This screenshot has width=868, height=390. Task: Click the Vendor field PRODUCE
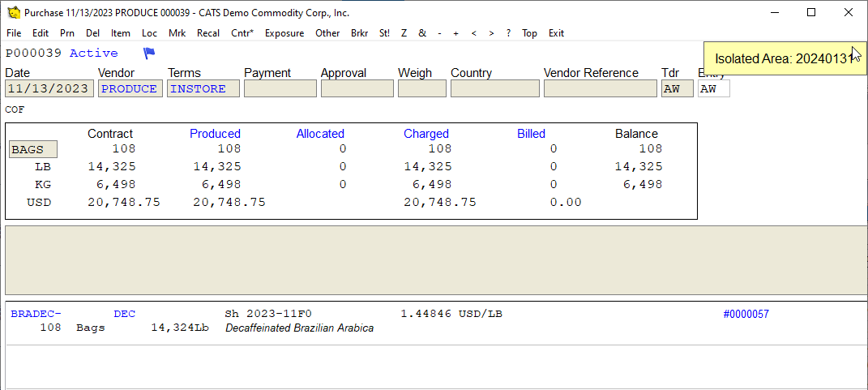click(x=130, y=88)
